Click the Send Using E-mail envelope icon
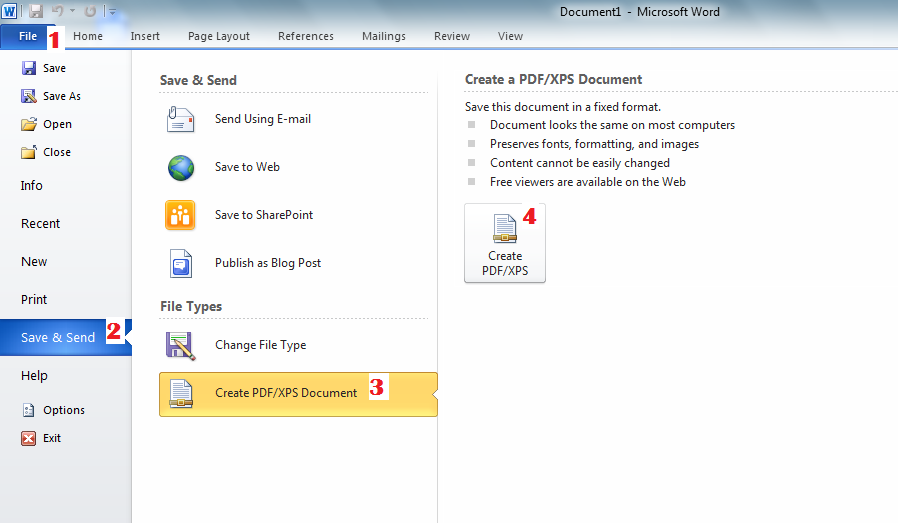This screenshot has width=898, height=523. 180,119
